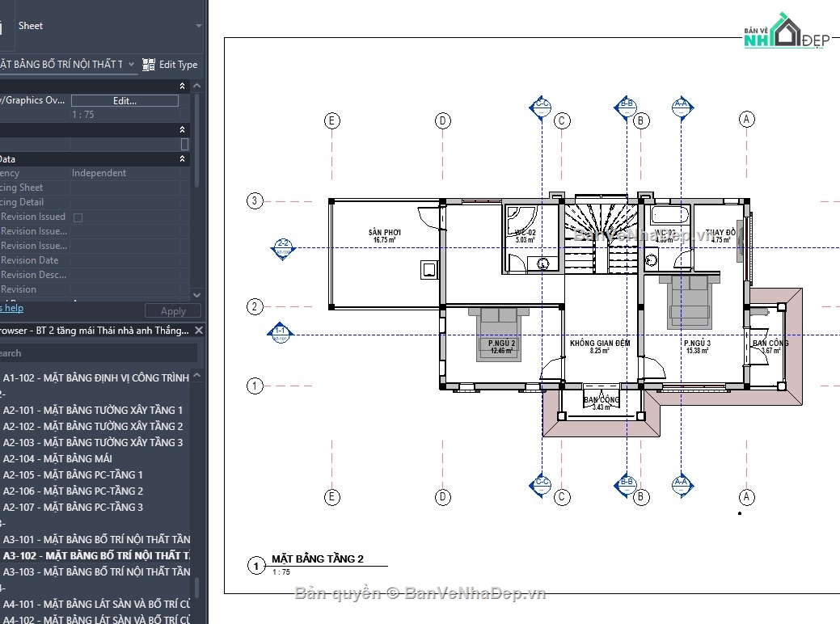The image size is (840, 624).
Task: Select the top A-A section marker
Action: coord(682,107)
